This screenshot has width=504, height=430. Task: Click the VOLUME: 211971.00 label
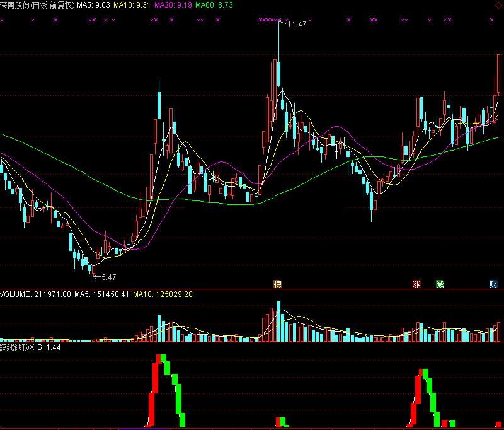pos(35,294)
